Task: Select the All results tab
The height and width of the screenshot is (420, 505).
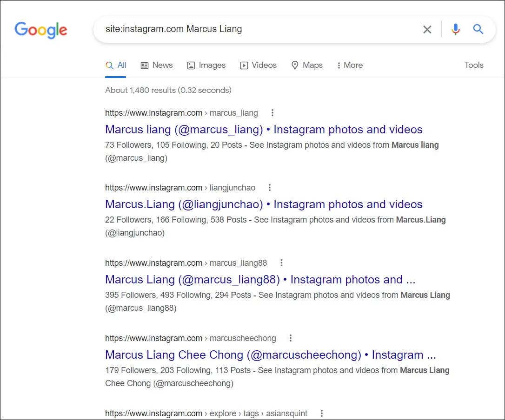Action: (116, 66)
